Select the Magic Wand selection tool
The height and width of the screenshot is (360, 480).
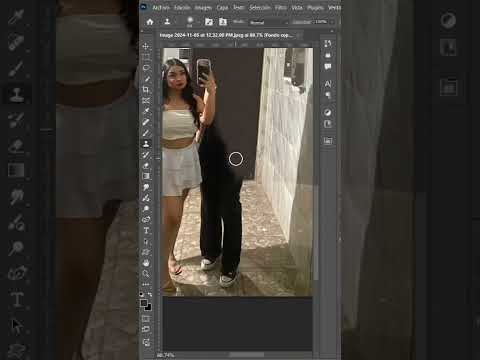[x=146, y=79]
